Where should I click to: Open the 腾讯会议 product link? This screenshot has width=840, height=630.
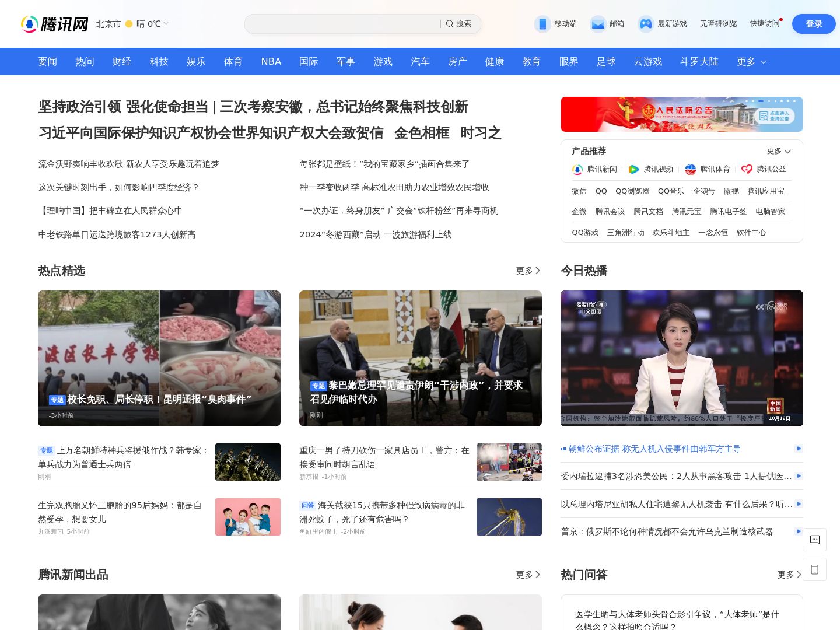tap(610, 212)
